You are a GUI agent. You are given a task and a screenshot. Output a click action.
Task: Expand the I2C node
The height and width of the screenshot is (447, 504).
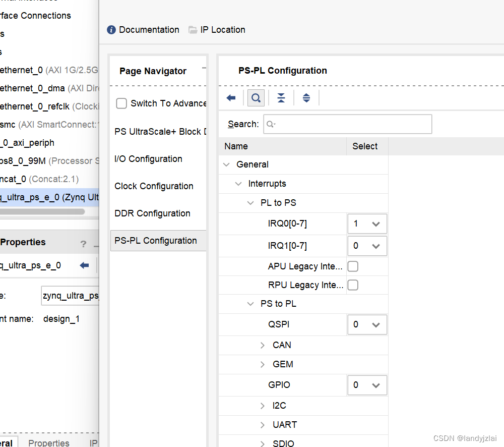click(262, 406)
